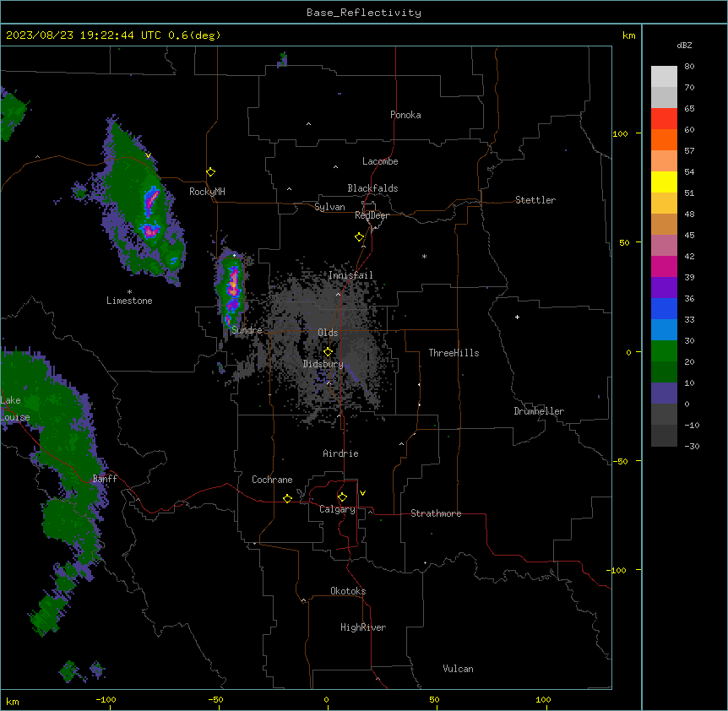Click the storm cell west of Sundre
Screen dimensions: 728x711
click(231, 292)
